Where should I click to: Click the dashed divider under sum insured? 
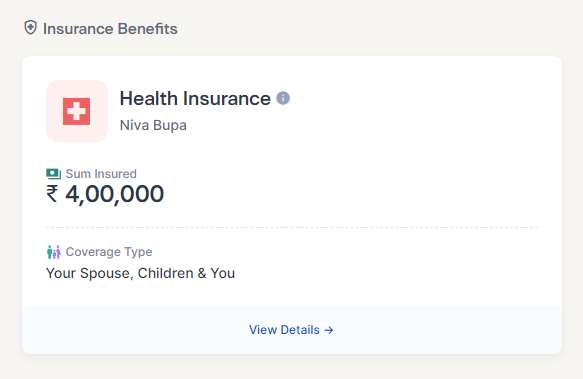pos(292,227)
